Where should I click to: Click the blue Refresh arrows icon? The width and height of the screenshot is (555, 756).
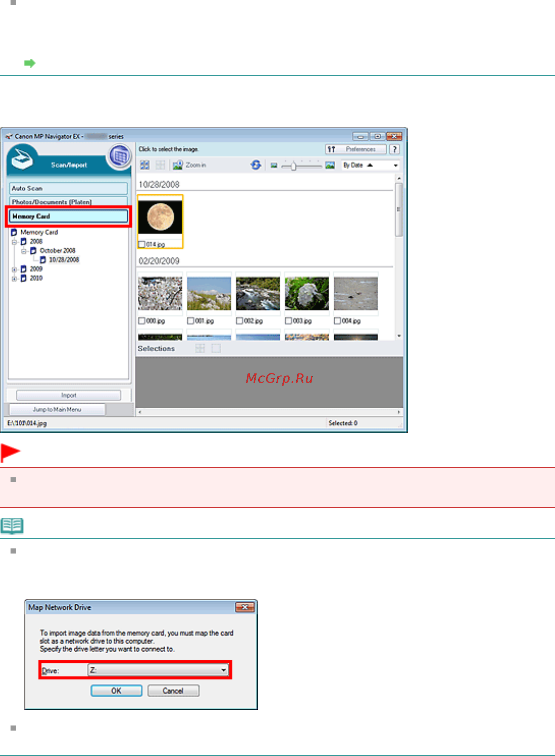pos(256,165)
